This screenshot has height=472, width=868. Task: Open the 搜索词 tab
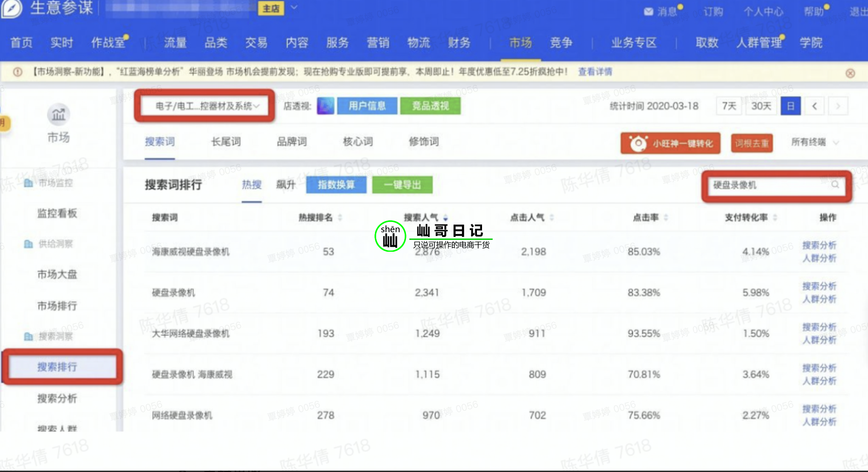[x=160, y=142]
